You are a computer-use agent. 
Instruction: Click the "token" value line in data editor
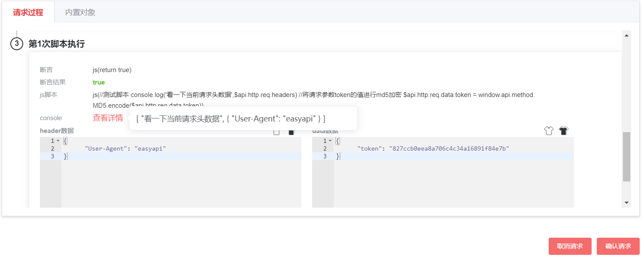pyautogui.click(x=433, y=148)
